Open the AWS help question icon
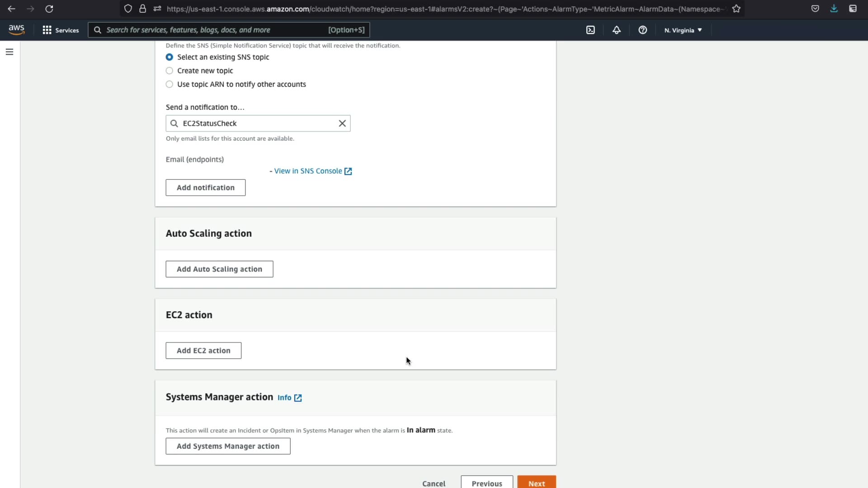 642,30
